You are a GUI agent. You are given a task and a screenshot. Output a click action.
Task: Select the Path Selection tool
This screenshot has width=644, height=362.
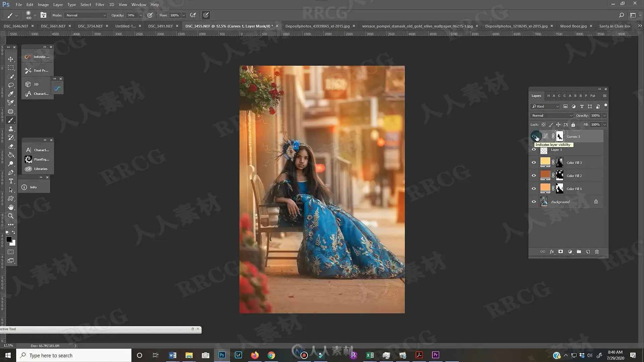[x=11, y=190]
